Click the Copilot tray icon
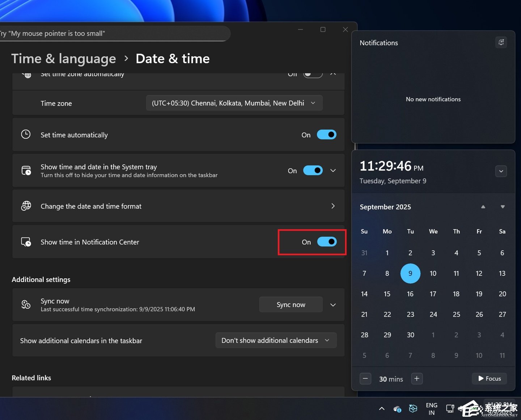This screenshot has width=521, height=420. (x=413, y=408)
